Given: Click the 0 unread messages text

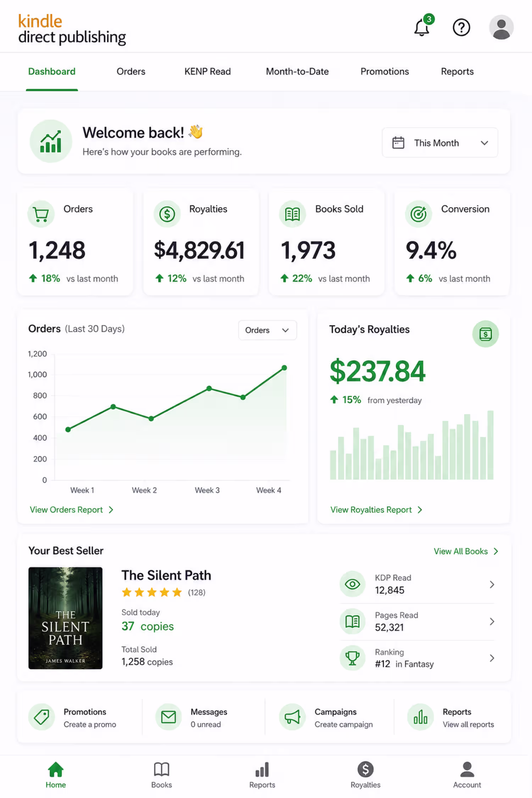Looking at the screenshot, I should [x=206, y=724].
